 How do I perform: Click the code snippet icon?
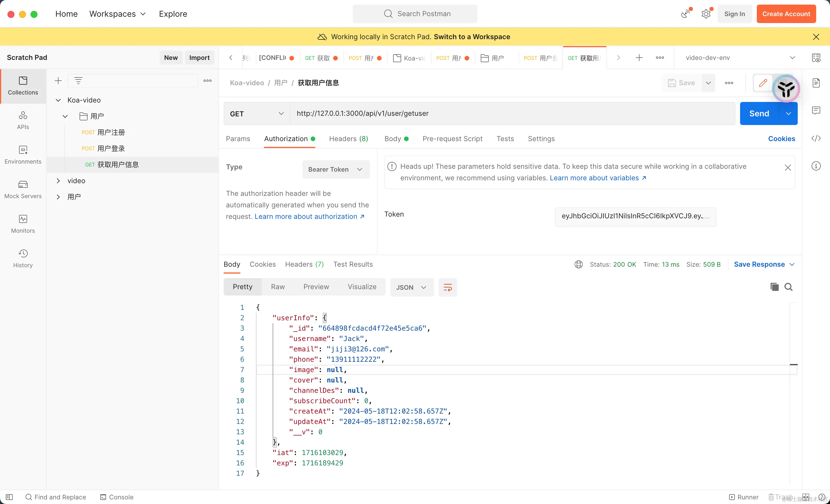(816, 138)
